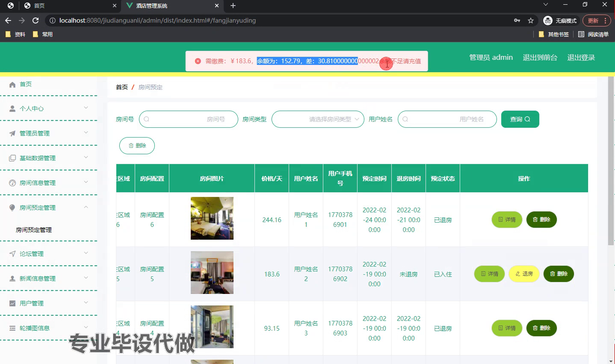Viewport: 615px width, 364px height.
Task: Click the browser reload icon
Action: coord(35,21)
